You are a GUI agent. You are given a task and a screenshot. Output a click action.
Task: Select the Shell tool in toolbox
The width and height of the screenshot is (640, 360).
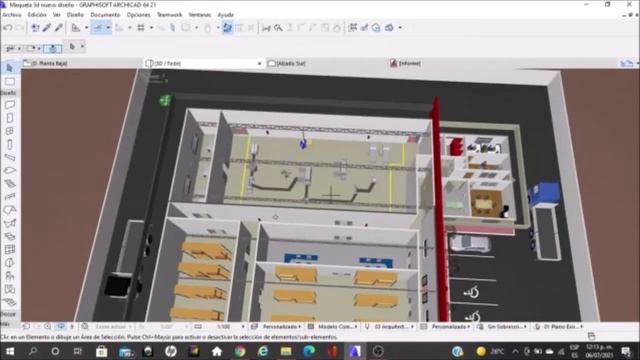click(x=10, y=223)
